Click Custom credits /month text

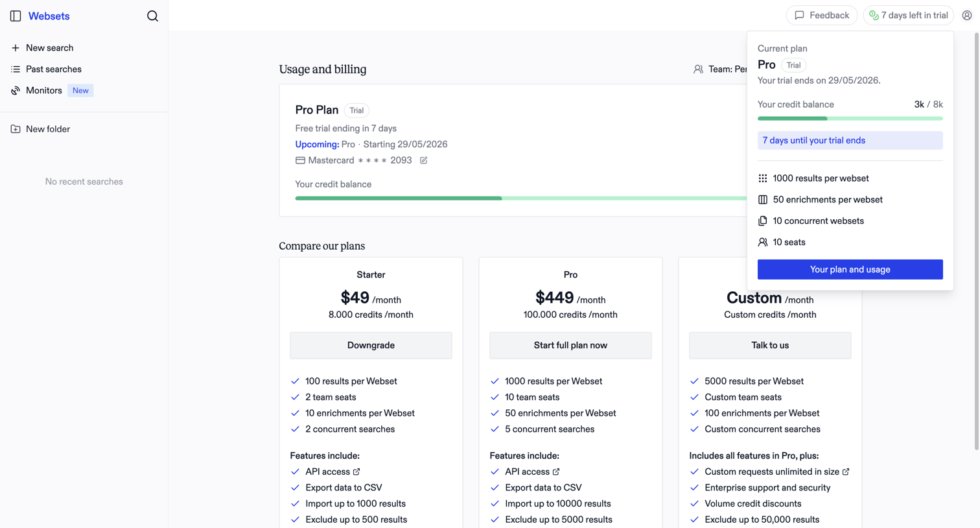(x=770, y=315)
